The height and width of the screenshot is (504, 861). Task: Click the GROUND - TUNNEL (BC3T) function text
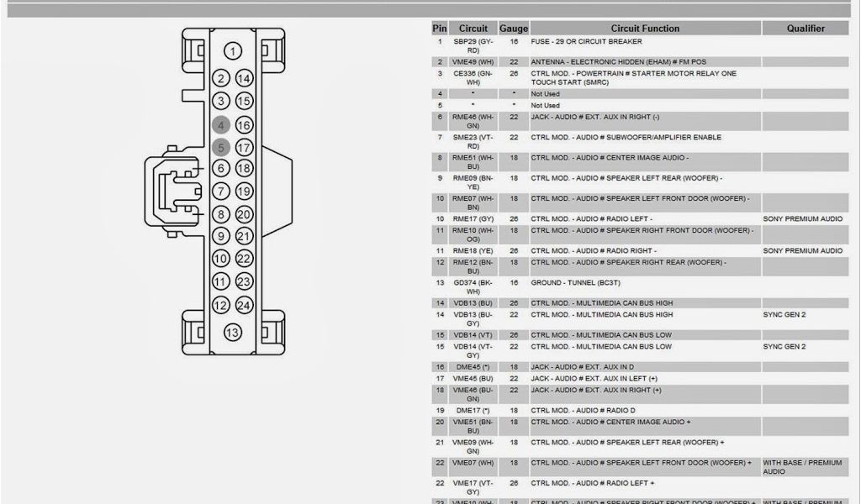point(580,283)
